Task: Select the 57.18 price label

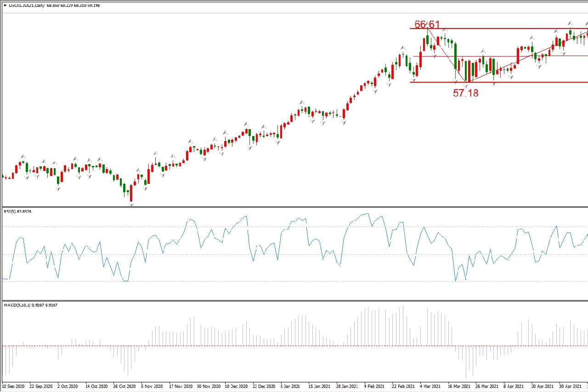Action: (x=465, y=93)
